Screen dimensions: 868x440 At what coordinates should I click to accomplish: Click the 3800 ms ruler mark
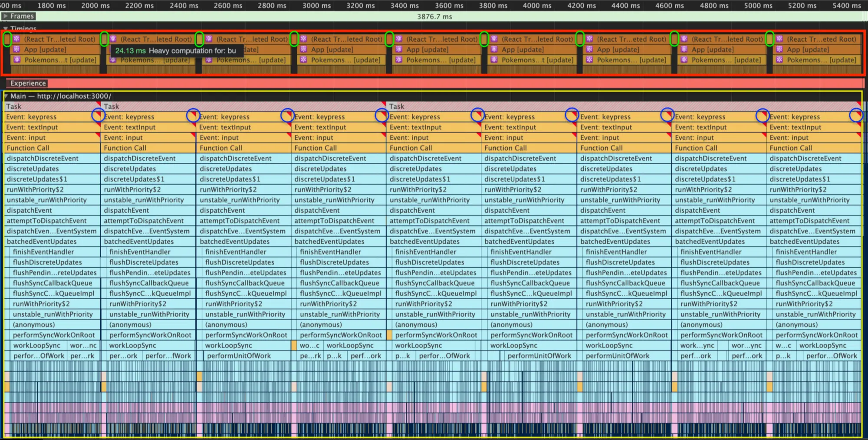(493, 6)
